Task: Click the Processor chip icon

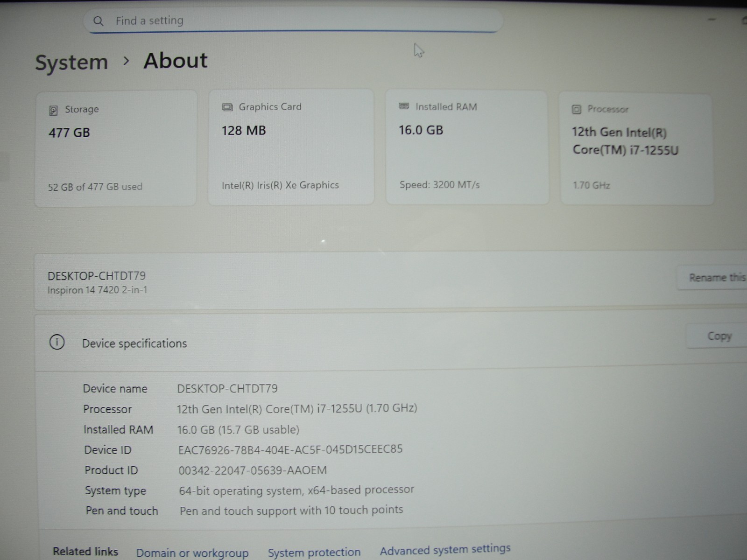Action: tap(577, 109)
